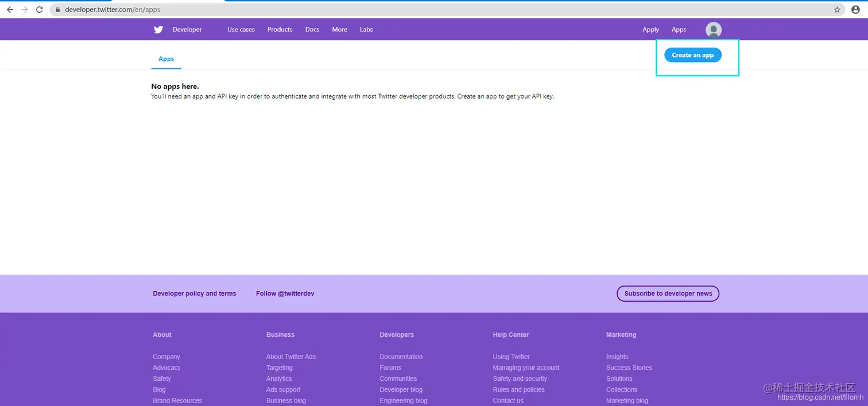Screen dimensions: 868x406
Task: Open the Company footer link
Action: [166, 357]
